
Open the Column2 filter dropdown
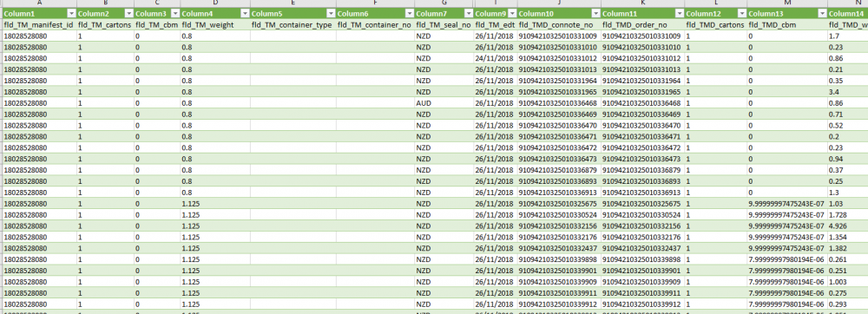point(128,13)
